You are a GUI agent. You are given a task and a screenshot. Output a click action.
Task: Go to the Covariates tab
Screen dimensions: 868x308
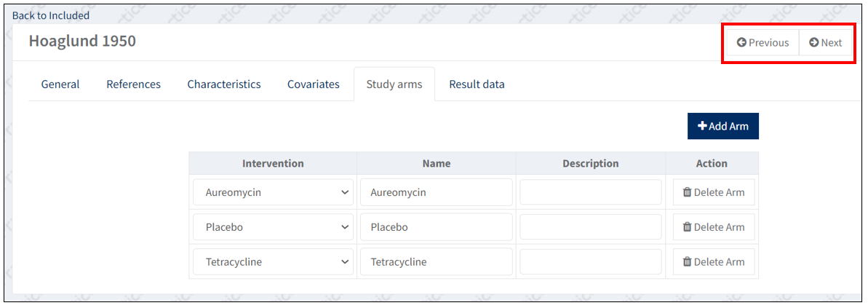pyautogui.click(x=313, y=84)
